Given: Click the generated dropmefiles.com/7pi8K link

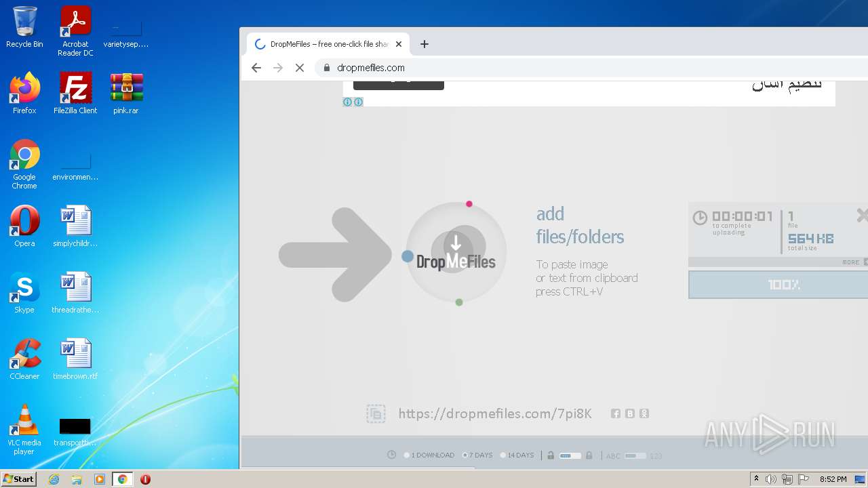Looking at the screenshot, I should [x=495, y=413].
